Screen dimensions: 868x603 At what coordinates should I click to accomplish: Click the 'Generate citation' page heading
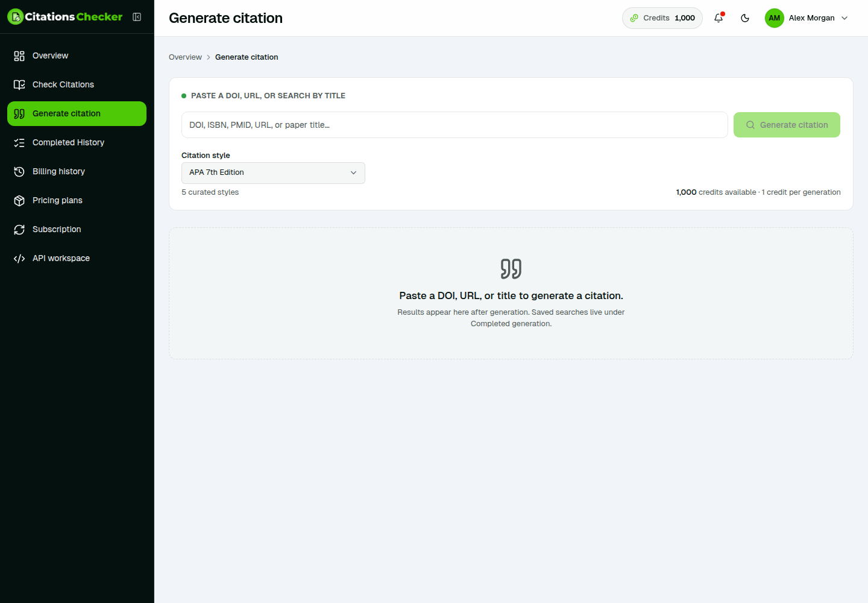[225, 18]
